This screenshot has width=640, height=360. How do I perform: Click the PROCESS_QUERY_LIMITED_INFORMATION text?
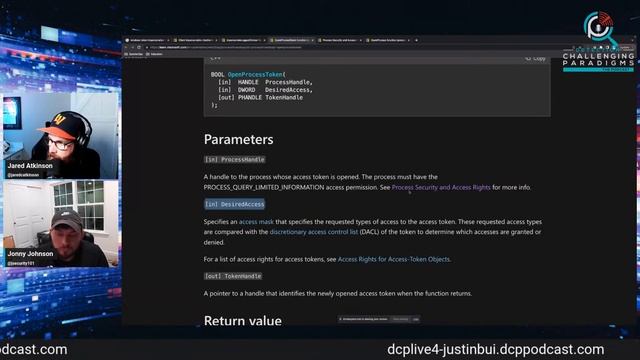264,187
